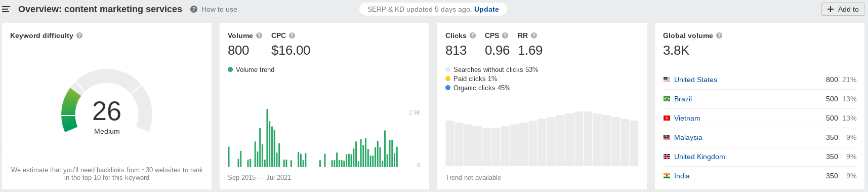Click the RR help icon
This screenshot has height=192, width=868.
pos(534,35)
